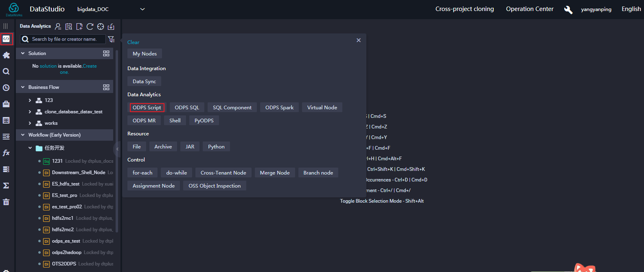Click the grid view icon on Business Flow row
Image resolution: width=644 pixels, height=272 pixels.
click(106, 87)
